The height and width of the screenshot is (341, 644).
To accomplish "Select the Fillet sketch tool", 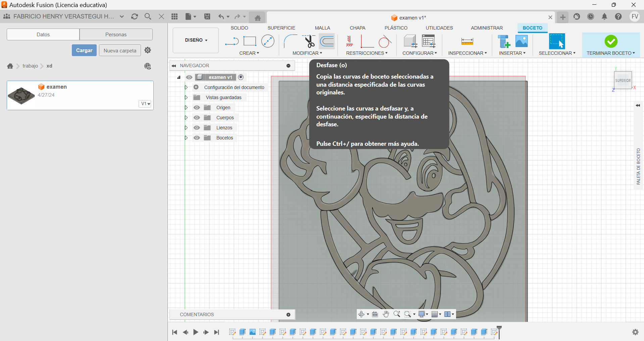I will coord(291,41).
